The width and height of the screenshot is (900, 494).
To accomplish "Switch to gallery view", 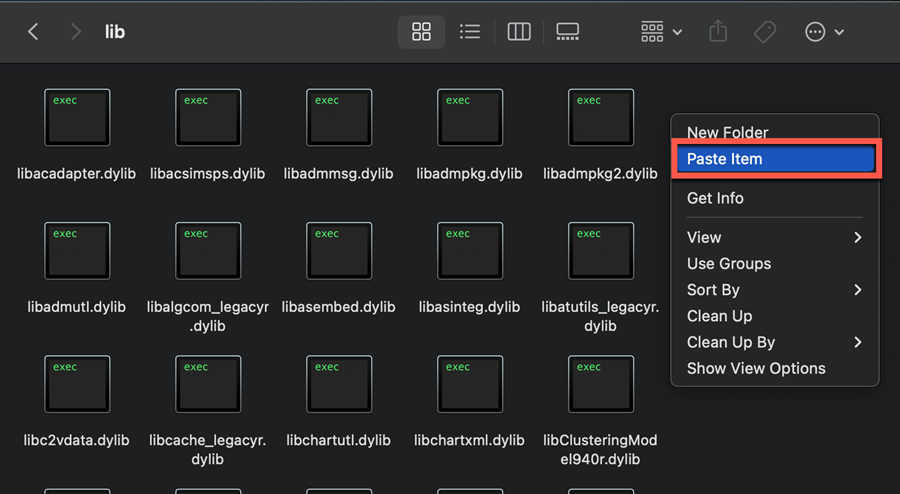I will point(568,32).
